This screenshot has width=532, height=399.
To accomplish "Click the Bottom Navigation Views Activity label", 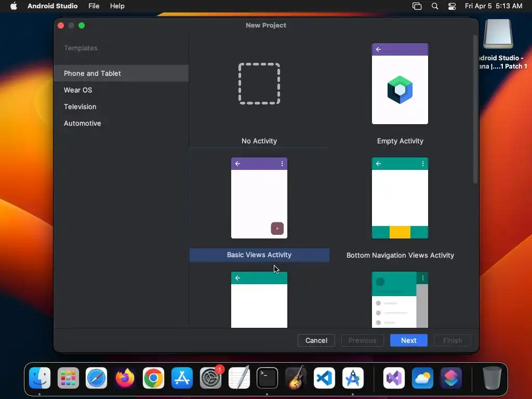I will (x=400, y=255).
